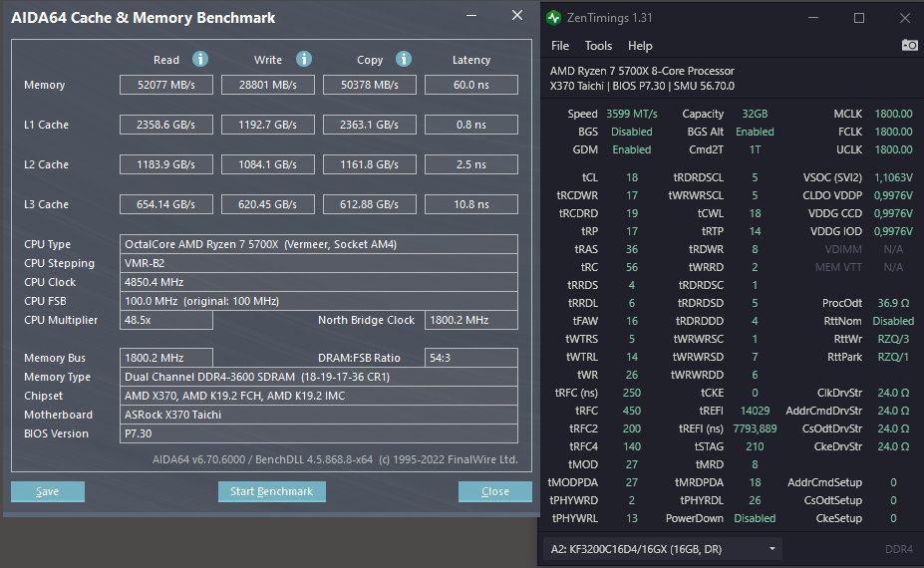Screen dimensions: 924x568
Task: Select the Memory Write value 28801 MB/s
Action: coord(267,85)
